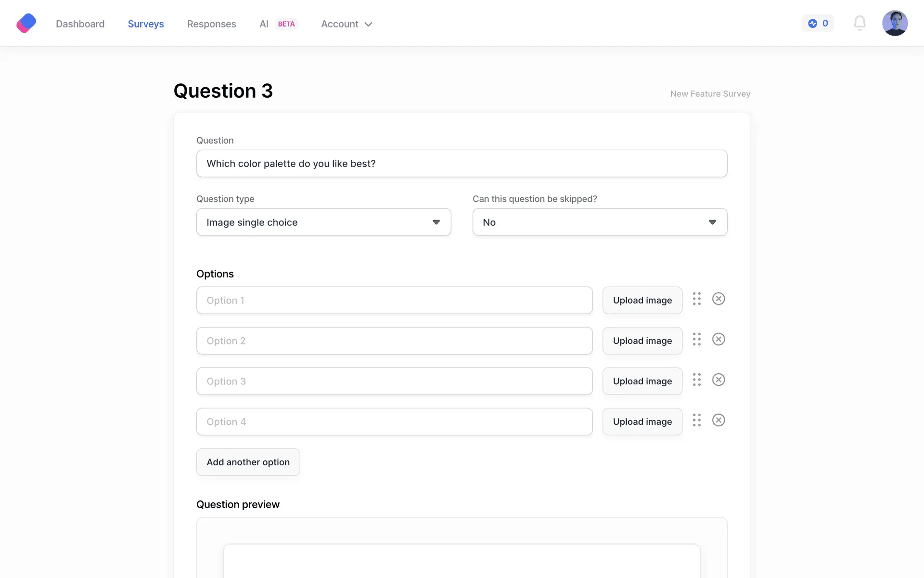Open the AI beta section
The height and width of the screenshot is (578, 924).
point(278,24)
